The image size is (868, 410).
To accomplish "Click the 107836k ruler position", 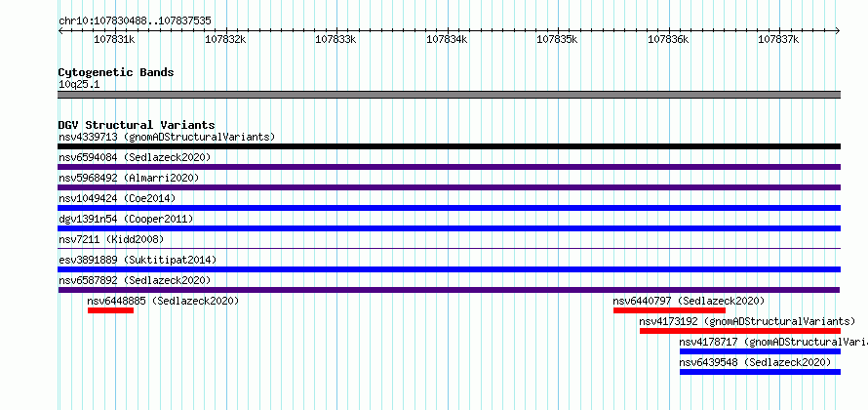I will [x=668, y=39].
